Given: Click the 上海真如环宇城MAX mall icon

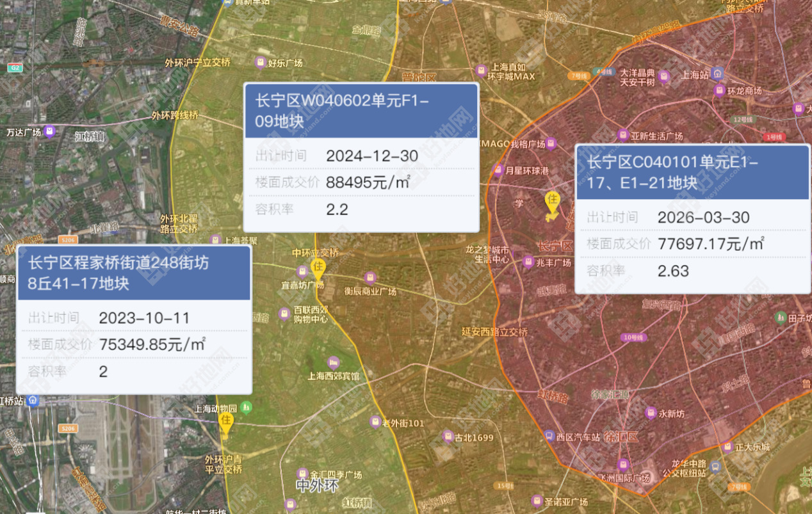Looking at the screenshot, I should click(x=482, y=70).
